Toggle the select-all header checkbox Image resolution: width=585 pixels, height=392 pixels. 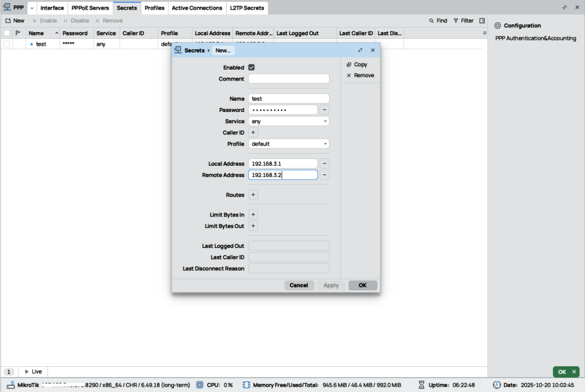[x=7, y=33]
